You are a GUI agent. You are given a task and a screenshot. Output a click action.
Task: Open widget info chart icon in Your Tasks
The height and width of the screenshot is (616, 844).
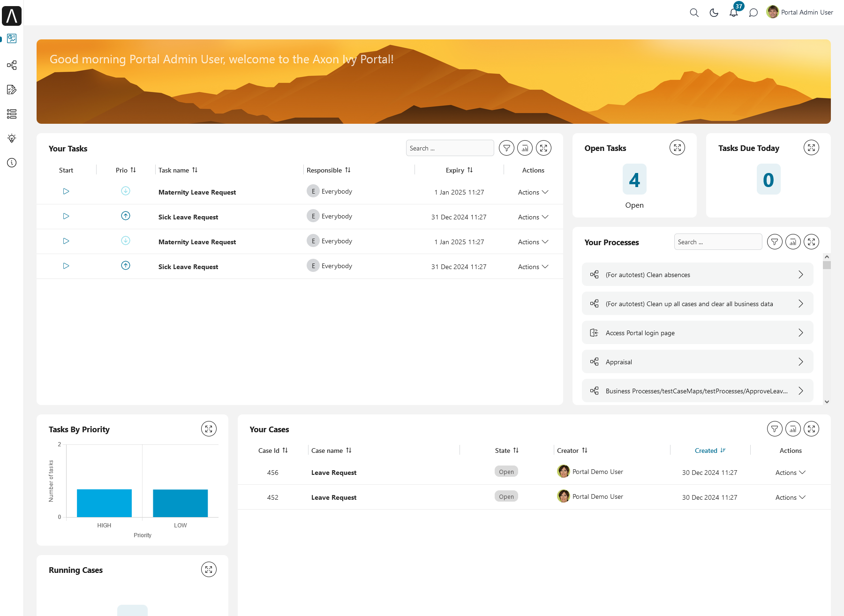tap(525, 148)
